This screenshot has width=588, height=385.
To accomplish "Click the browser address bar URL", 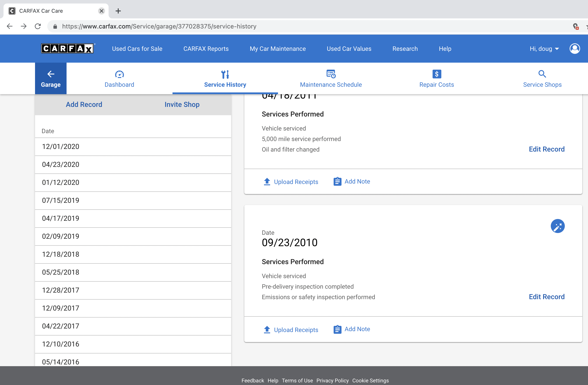I will pos(159,26).
